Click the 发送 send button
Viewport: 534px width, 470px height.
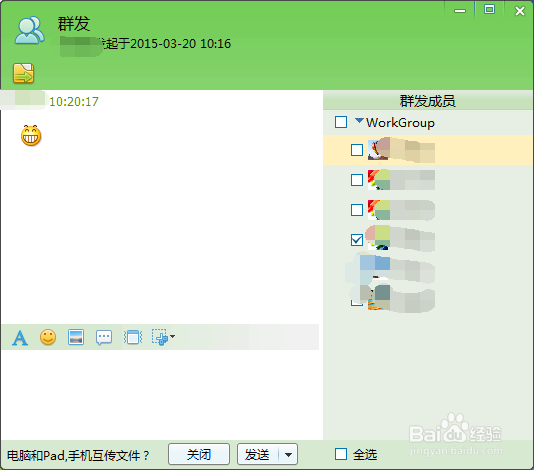[257, 454]
